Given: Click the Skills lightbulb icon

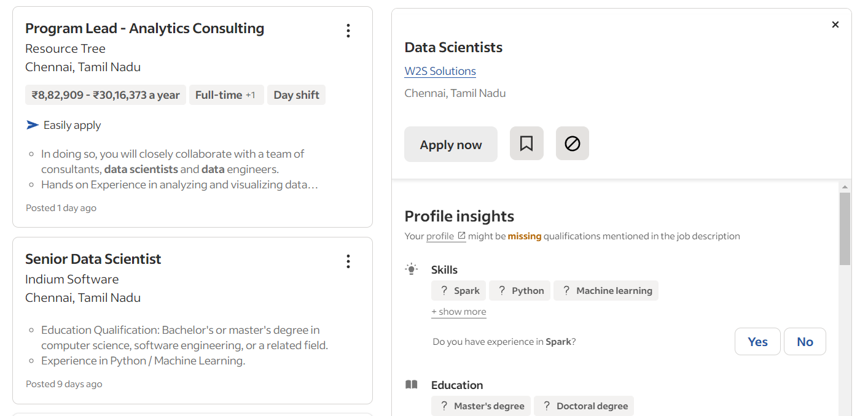Looking at the screenshot, I should pos(411,268).
